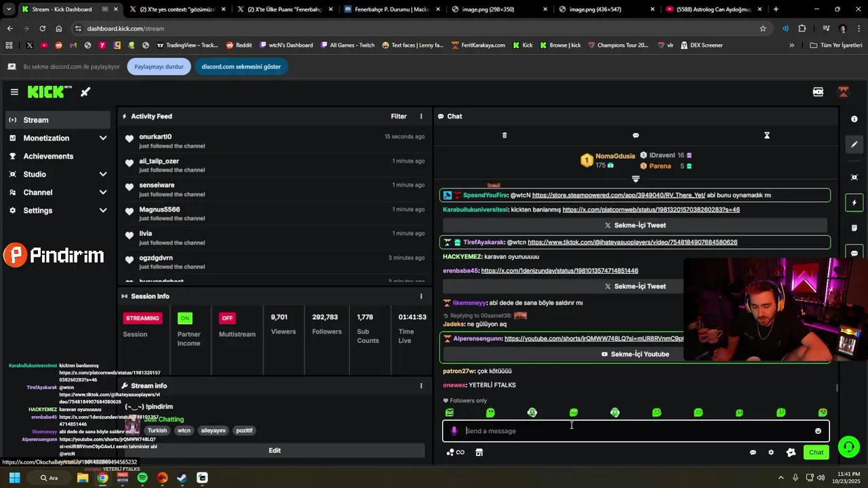Click the pencil edit icon in right sidebar

pos(854,144)
